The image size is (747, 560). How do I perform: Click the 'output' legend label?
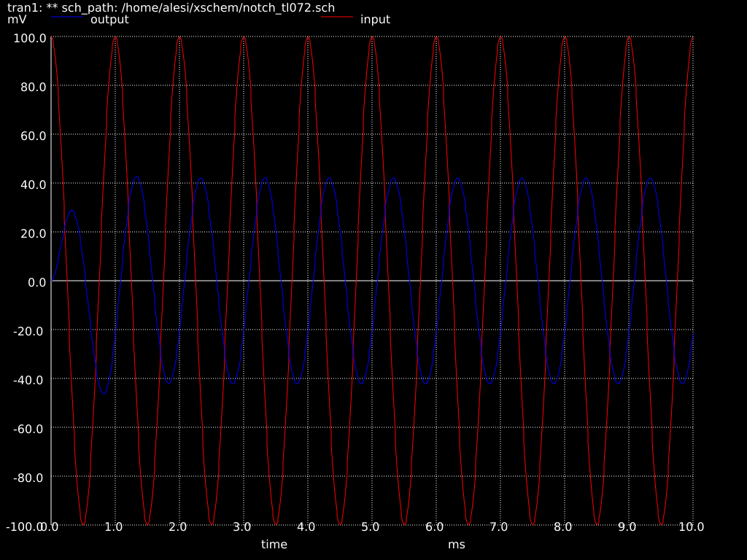[109, 20]
